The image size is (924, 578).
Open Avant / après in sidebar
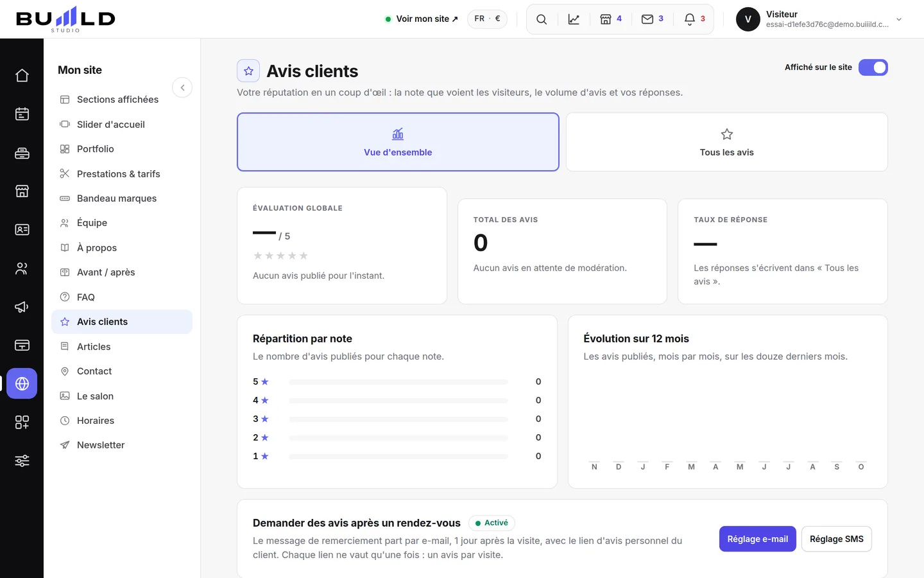coord(122,272)
